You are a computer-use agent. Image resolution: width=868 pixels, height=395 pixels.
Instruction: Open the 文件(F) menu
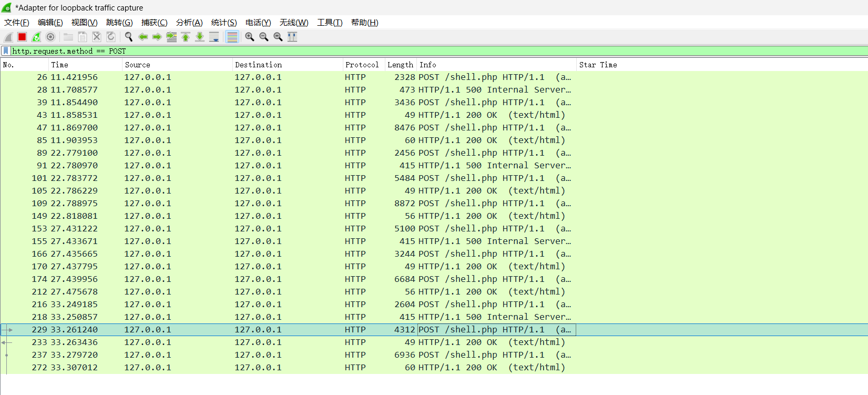pos(16,23)
